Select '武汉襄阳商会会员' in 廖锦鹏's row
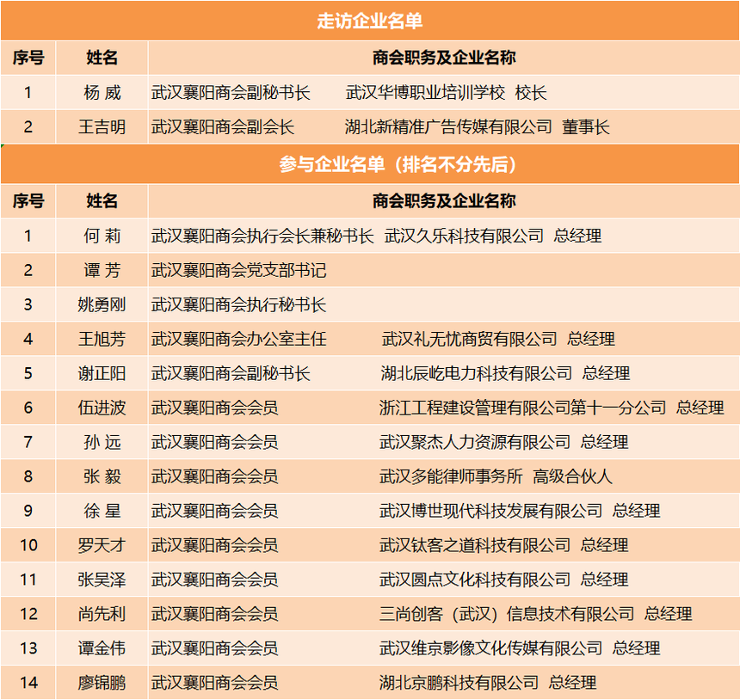740x700 pixels. [x=215, y=683]
